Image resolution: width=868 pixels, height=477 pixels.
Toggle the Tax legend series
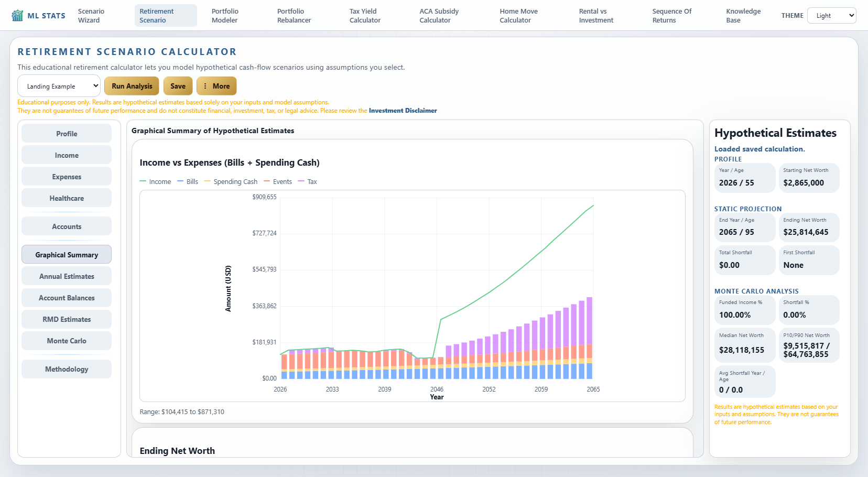307,182
